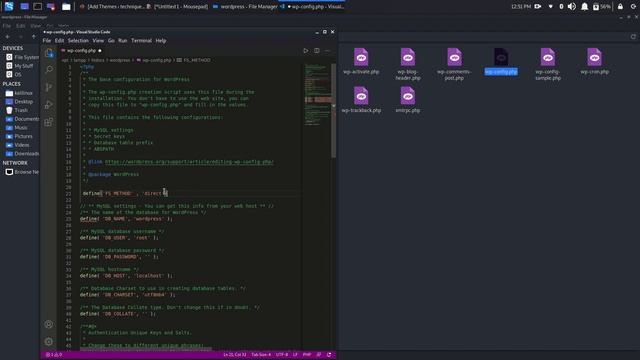Viewport: 640px width, 360px height.
Task: Click the lock screen icon
Action: 620,7
